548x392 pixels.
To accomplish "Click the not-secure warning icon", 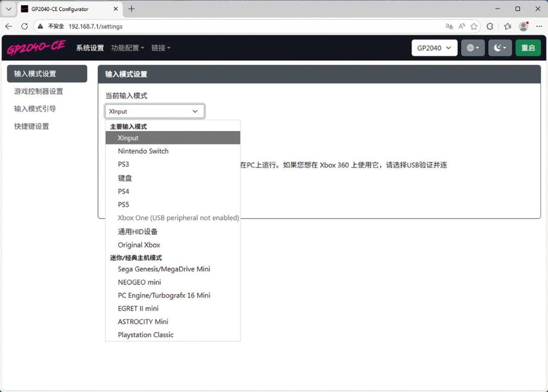I will (41, 26).
